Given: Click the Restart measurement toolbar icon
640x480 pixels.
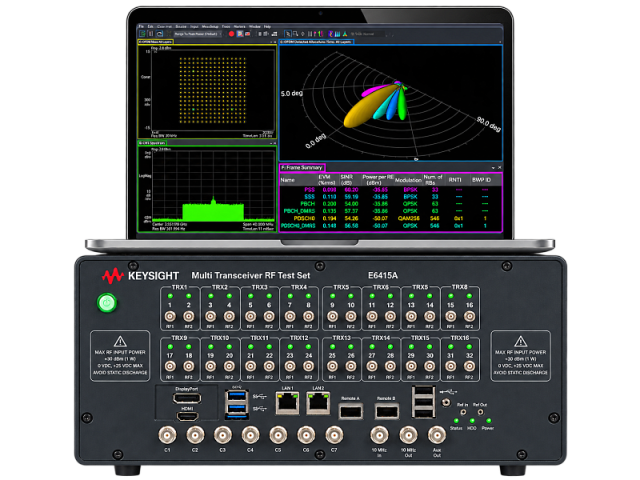Looking at the screenshot, I should 160,34.
